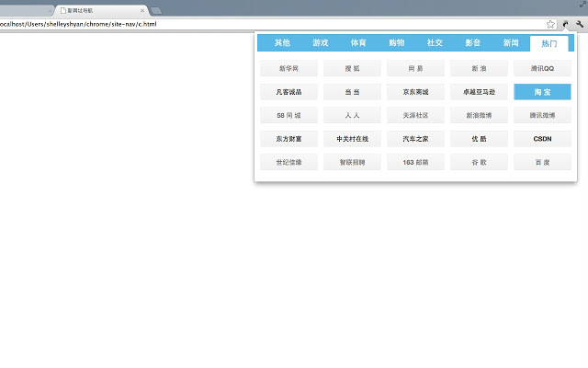This screenshot has width=588, height=368.
Task: Select the 热门 tab
Action: (x=549, y=43)
